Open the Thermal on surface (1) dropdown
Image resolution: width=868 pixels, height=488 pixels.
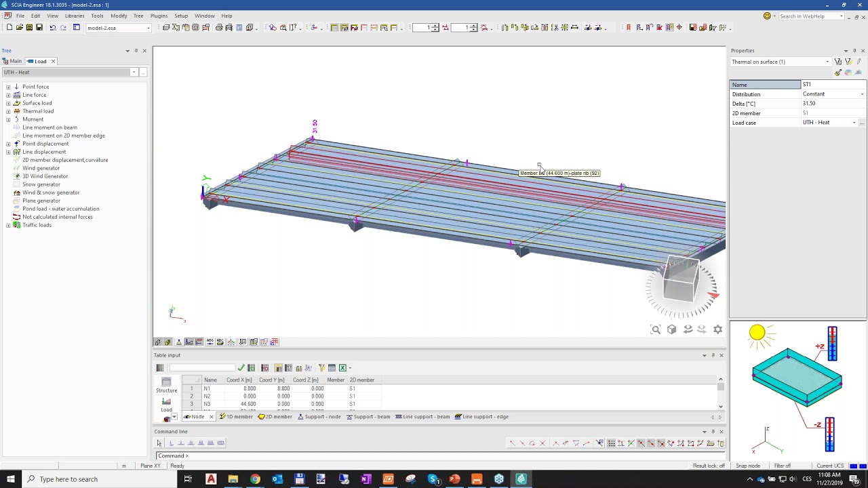(827, 62)
